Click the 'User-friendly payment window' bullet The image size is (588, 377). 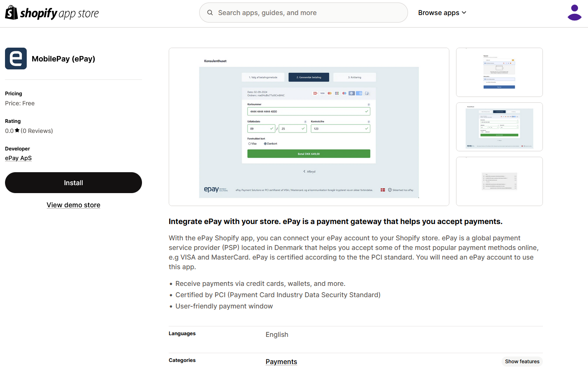coord(224,306)
